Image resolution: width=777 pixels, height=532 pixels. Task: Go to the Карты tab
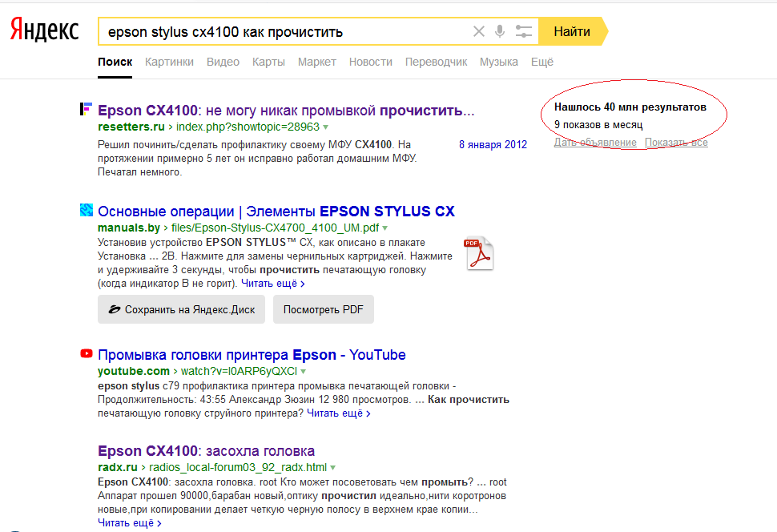point(268,62)
